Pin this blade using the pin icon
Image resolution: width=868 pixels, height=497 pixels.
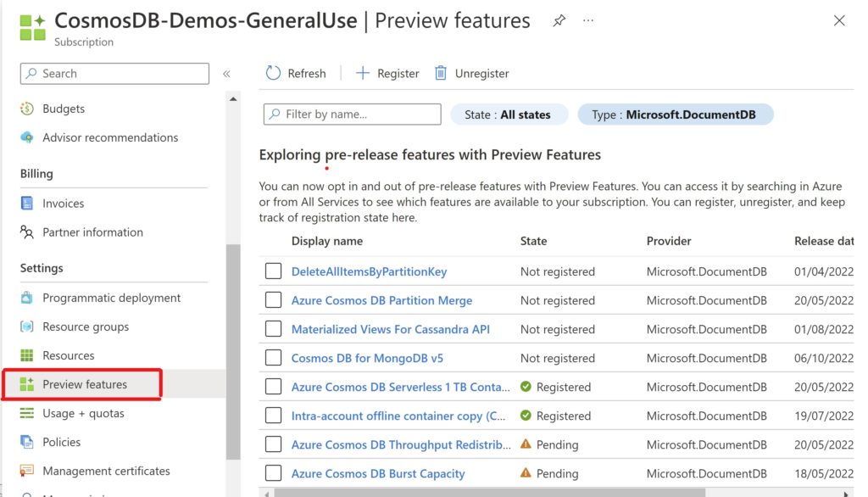click(x=559, y=21)
